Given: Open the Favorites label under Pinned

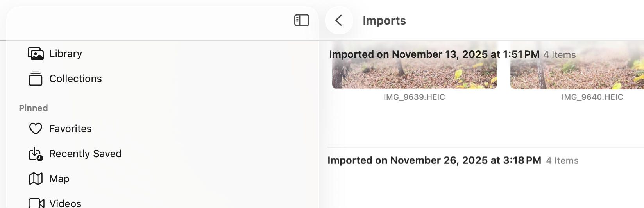Looking at the screenshot, I should 70,129.
